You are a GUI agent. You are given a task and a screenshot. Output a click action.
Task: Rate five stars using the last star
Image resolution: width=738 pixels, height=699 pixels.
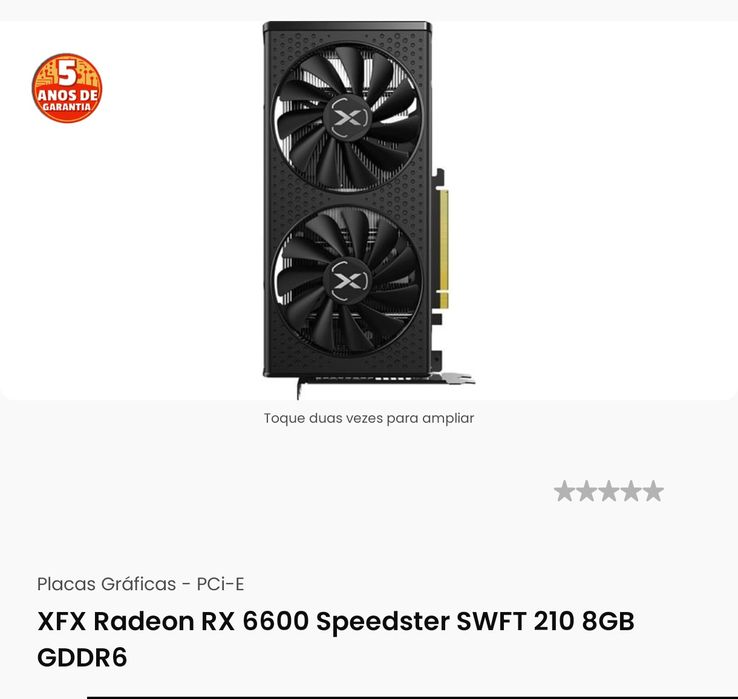pos(653,491)
